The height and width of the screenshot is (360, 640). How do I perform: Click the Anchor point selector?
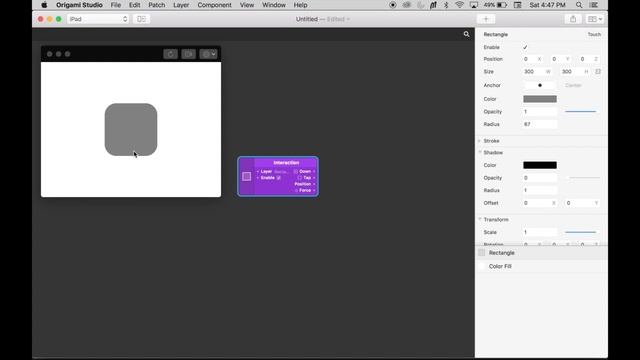[x=540, y=85]
